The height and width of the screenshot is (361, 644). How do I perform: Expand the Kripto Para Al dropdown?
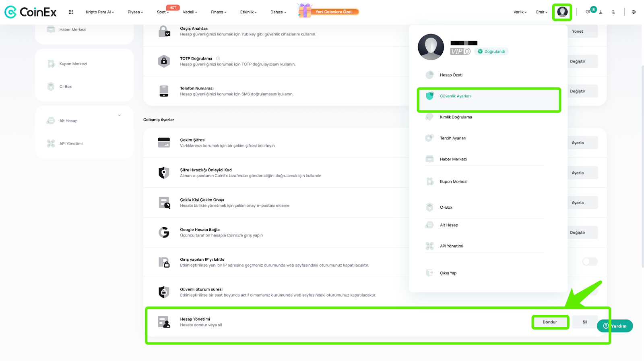100,12
